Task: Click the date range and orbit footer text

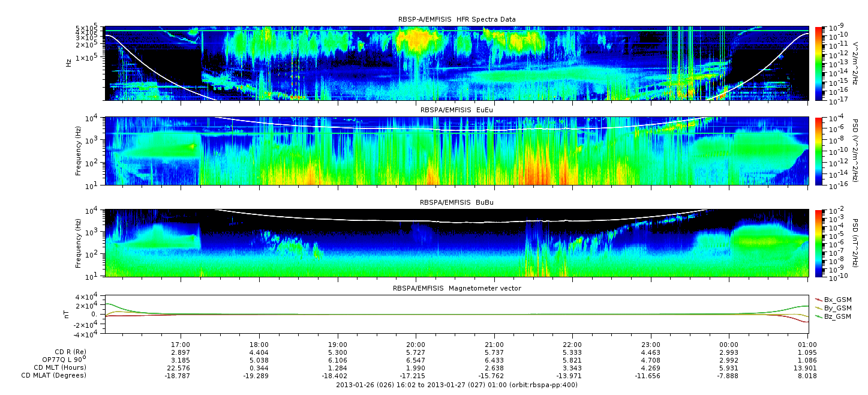Action: tap(456, 385)
